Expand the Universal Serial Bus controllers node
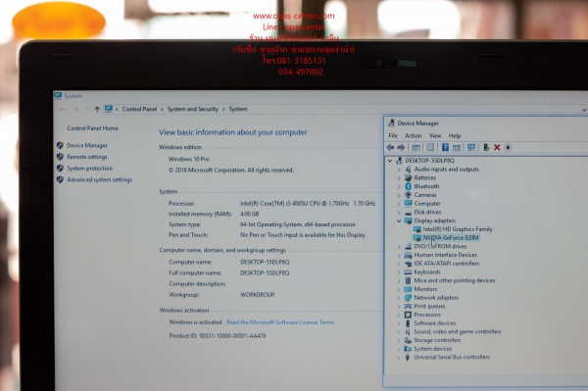The width and height of the screenshot is (588, 391). tap(399, 358)
